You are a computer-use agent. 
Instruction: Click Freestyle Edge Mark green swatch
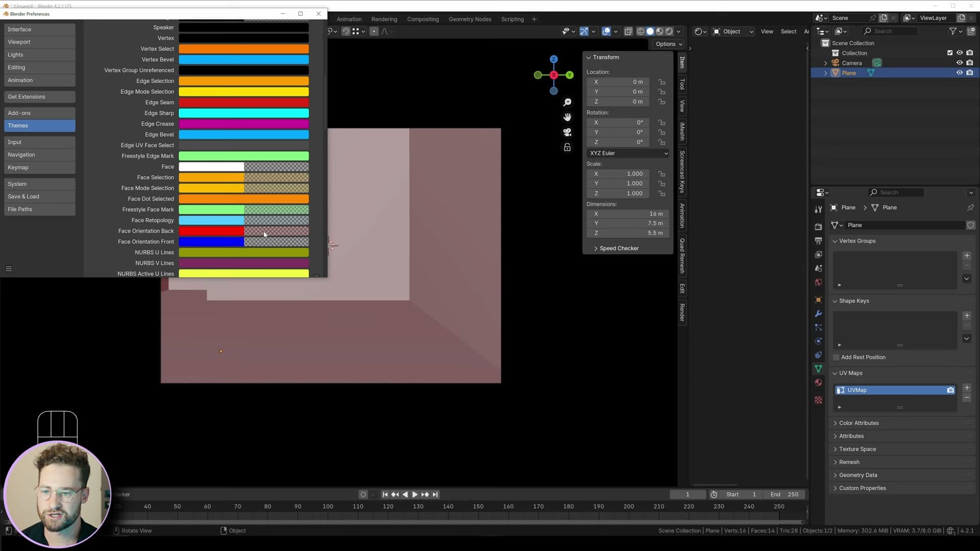[243, 156]
